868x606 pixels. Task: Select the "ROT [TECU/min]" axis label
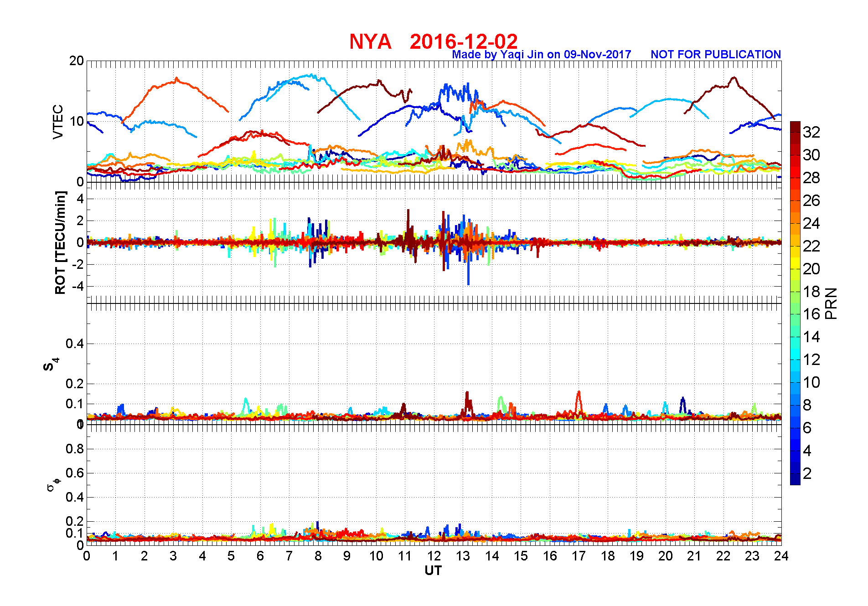60,242
